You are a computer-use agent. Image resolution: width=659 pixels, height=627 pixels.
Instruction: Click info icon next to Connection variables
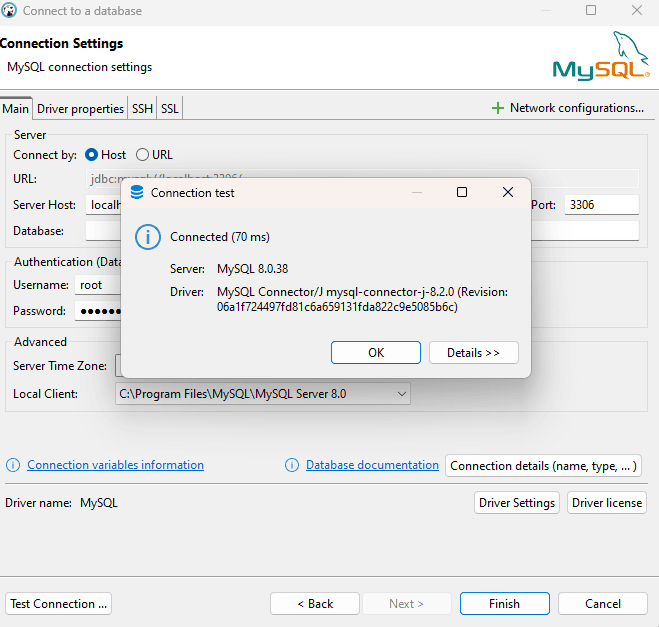tap(13, 465)
